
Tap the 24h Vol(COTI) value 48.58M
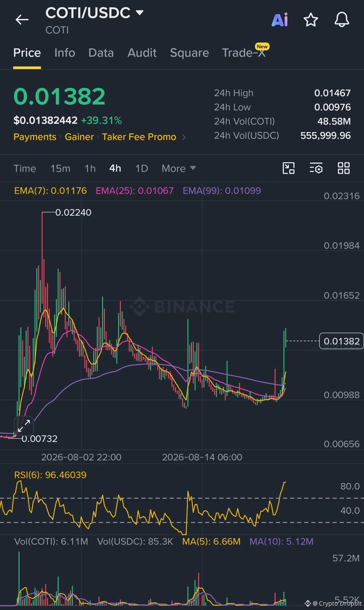[334, 121]
